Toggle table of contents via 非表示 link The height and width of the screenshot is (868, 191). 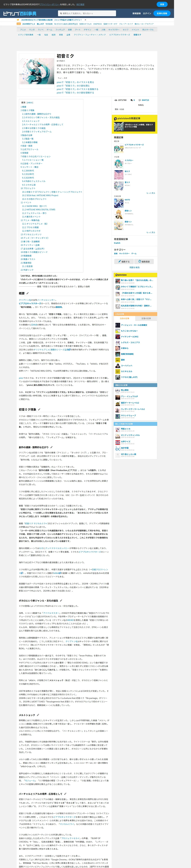[x=30, y=102]
